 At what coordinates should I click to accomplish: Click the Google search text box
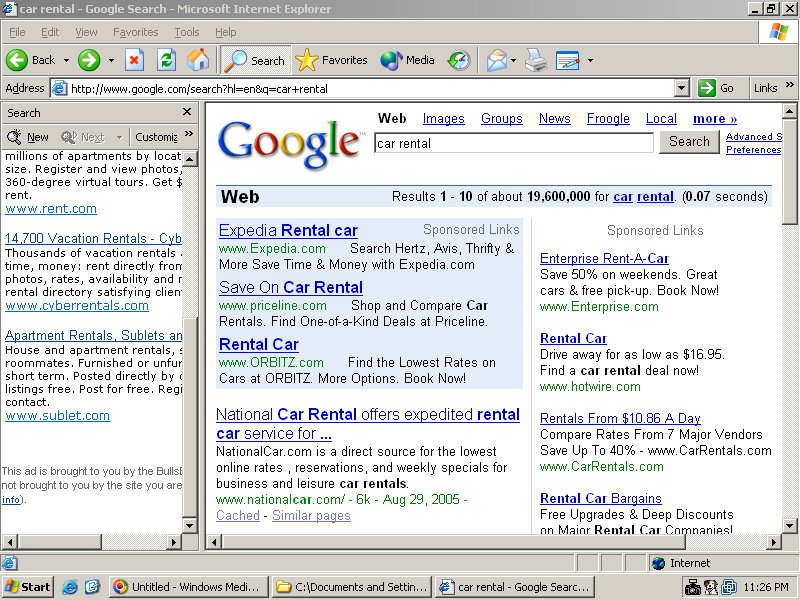click(514, 143)
